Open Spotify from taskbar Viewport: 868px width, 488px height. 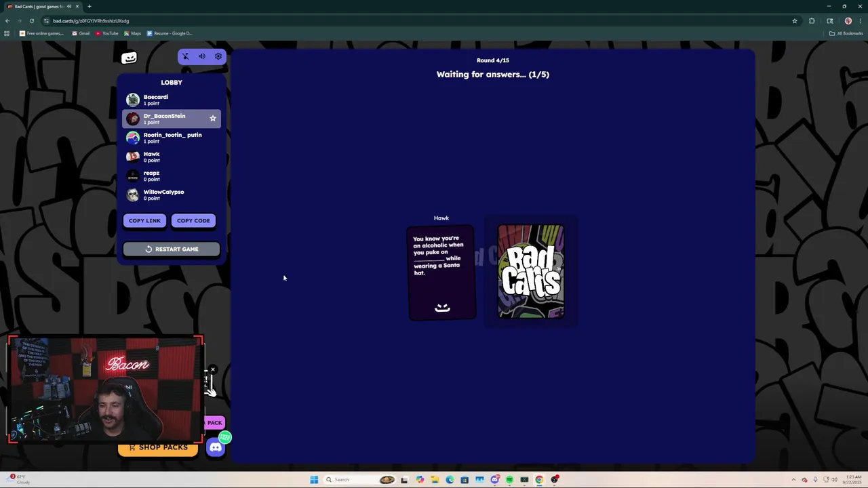click(x=509, y=480)
